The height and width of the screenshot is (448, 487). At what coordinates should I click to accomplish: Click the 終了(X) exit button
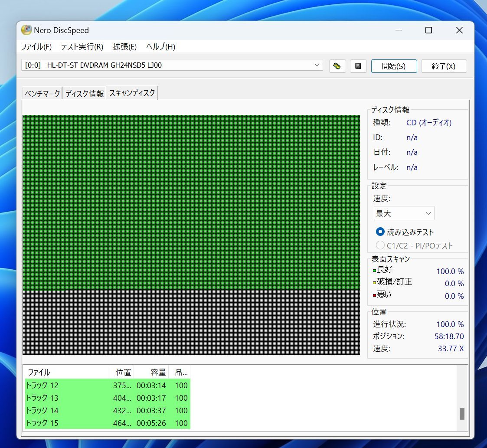point(444,66)
